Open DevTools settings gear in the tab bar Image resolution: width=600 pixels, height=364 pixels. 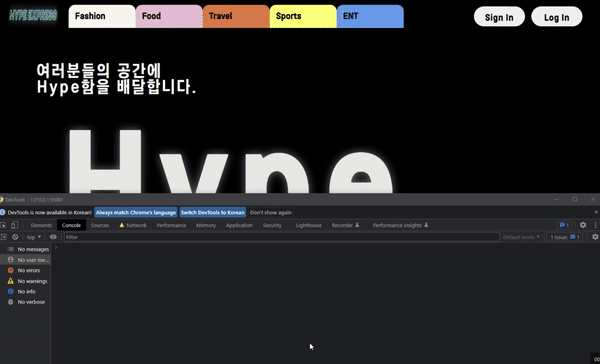[583, 225]
